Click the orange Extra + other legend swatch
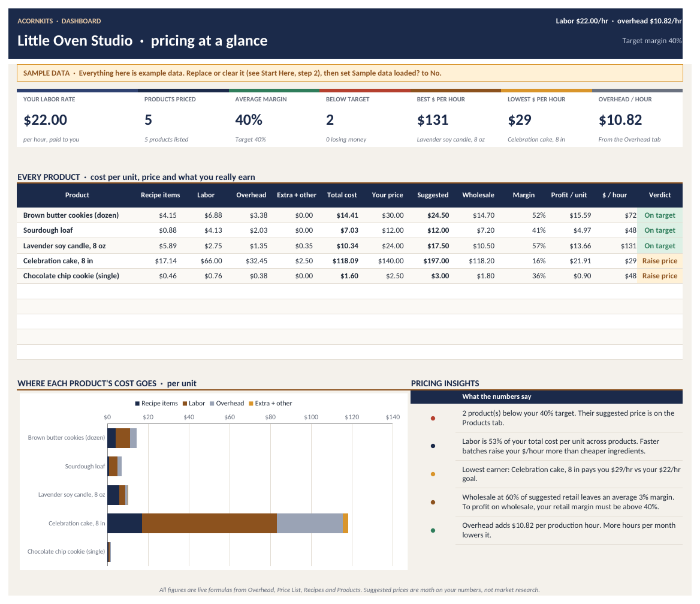 (251, 404)
